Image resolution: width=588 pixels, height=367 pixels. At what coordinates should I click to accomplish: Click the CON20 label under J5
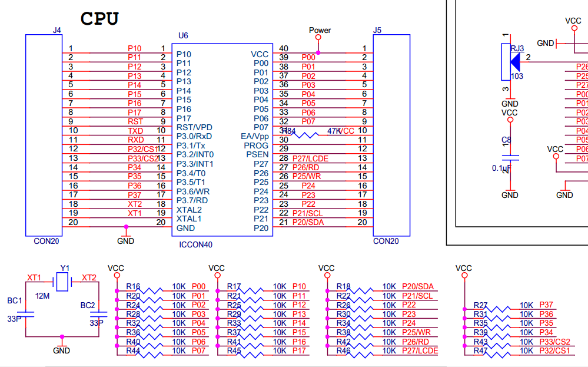[386, 242]
